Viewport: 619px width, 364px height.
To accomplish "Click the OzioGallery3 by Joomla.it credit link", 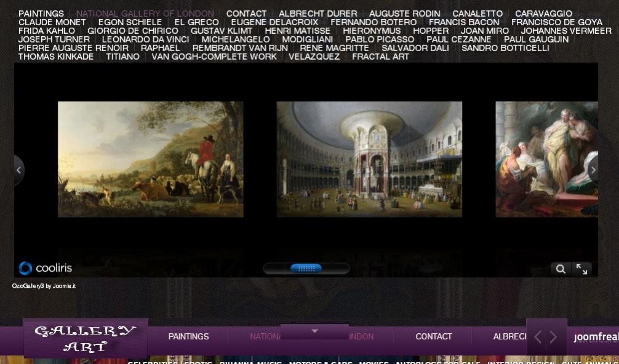I will point(44,286).
